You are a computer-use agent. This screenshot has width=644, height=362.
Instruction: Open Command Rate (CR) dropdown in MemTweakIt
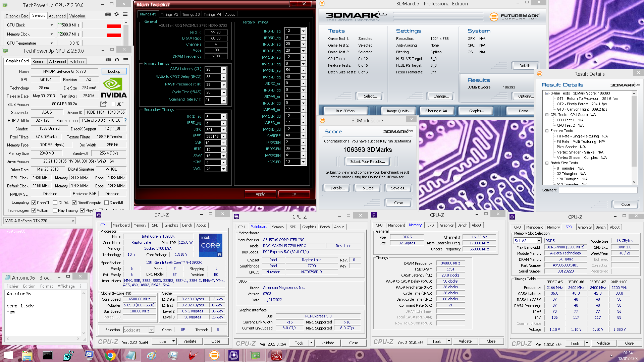224,100
